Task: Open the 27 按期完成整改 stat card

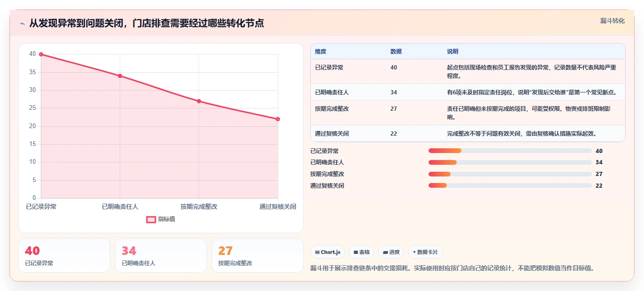Action: pyautogui.click(x=258, y=255)
